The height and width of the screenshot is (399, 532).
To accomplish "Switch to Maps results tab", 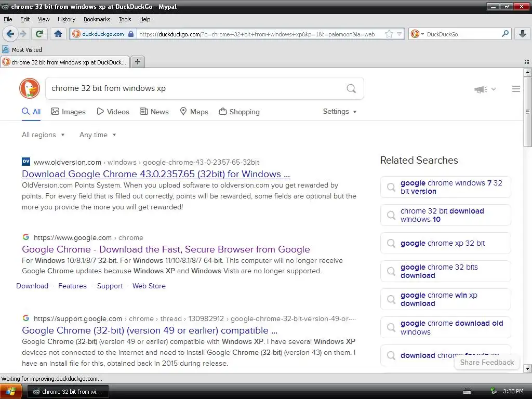I will [194, 112].
